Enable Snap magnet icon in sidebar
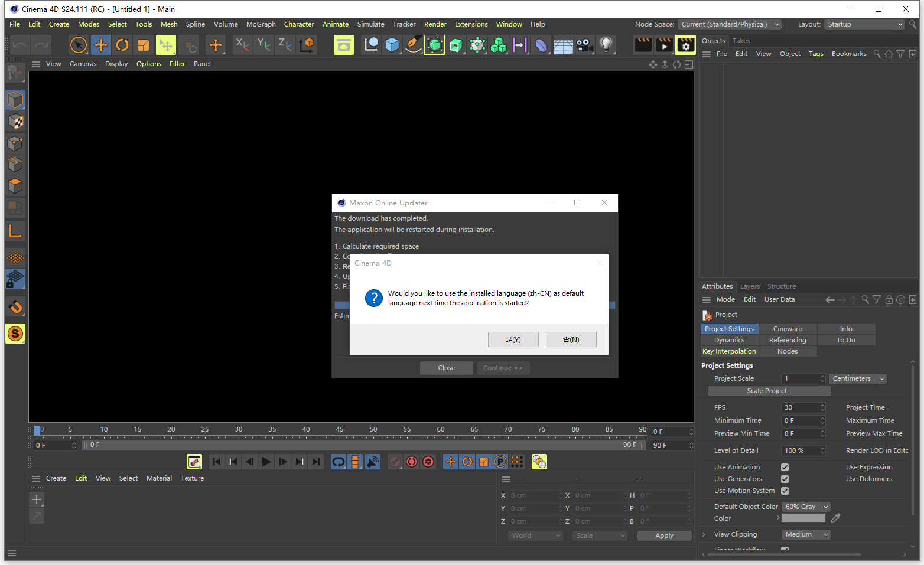This screenshot has width=924, height=565. point(15,307)
